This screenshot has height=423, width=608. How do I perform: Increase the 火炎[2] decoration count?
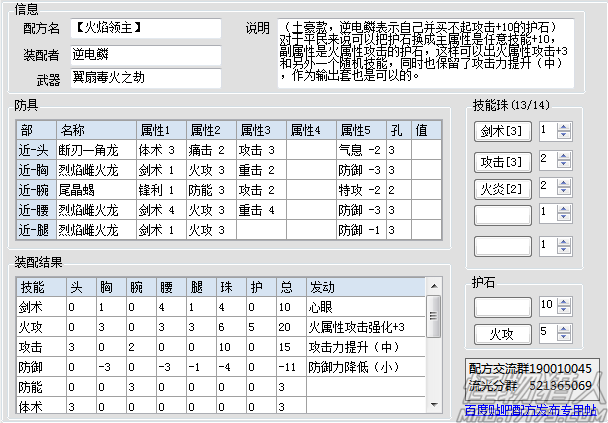click(564, 182)
